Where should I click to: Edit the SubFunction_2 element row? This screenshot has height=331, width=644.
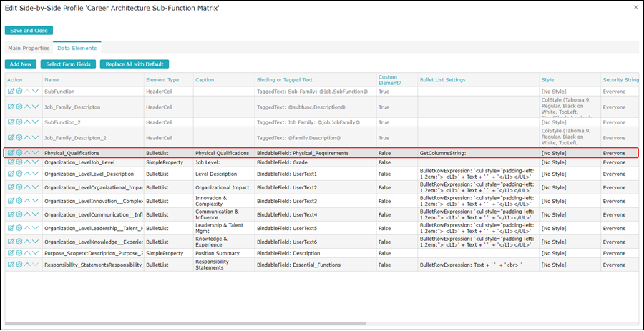pyautogui.click(x=11, y=122)
